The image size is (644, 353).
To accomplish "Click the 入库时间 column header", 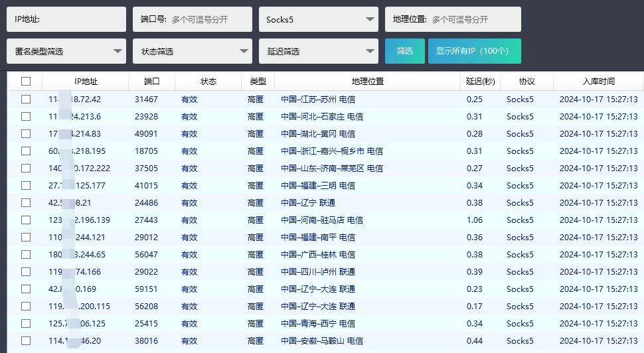I will pos(598,82).
